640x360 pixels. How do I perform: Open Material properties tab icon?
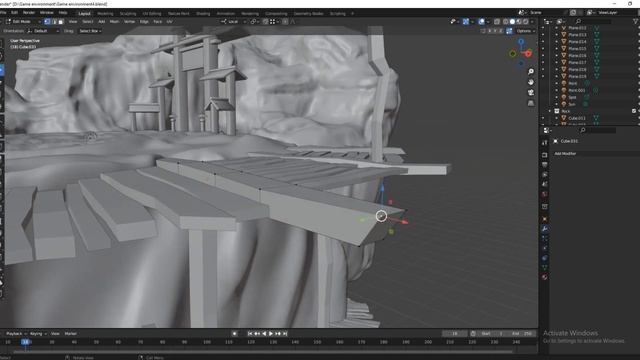(x=544, y=277)
